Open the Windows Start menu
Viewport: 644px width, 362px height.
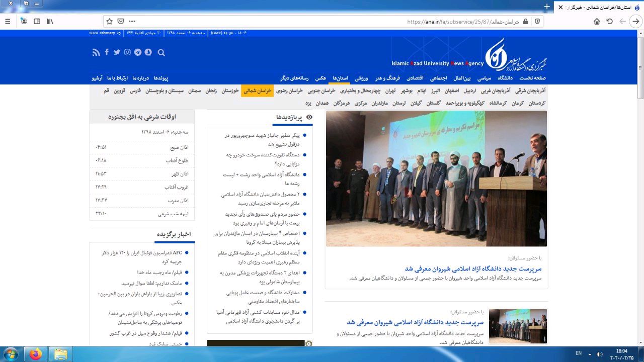pos(10,354)
